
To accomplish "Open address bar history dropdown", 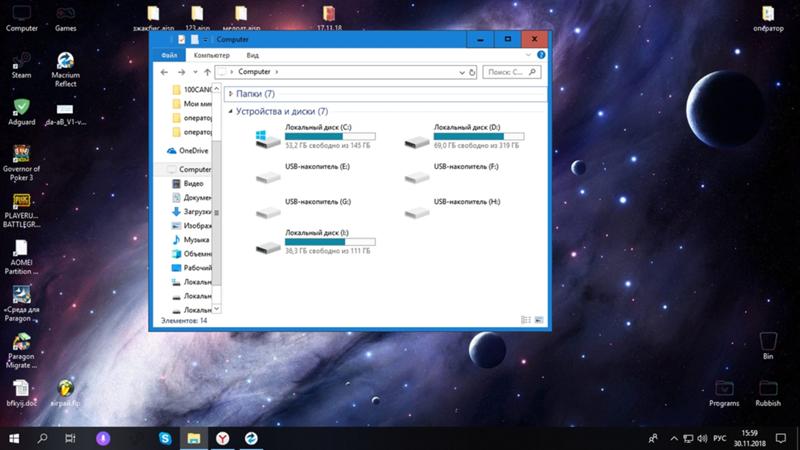I will point(462,72).
